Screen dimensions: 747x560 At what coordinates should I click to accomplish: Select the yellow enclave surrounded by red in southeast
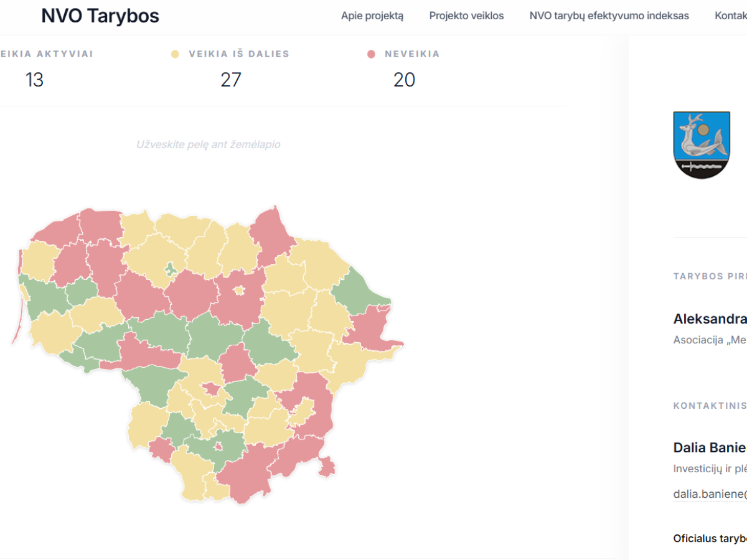tap(303, 412)
